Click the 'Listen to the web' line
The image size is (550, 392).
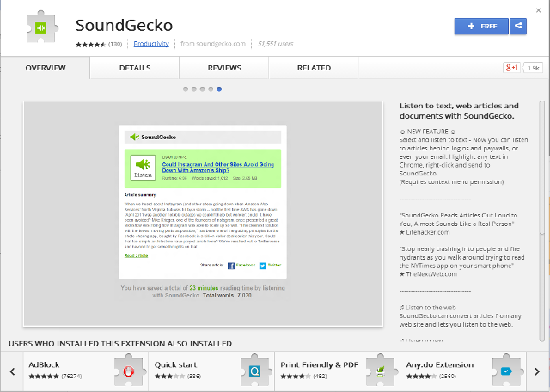428,308
